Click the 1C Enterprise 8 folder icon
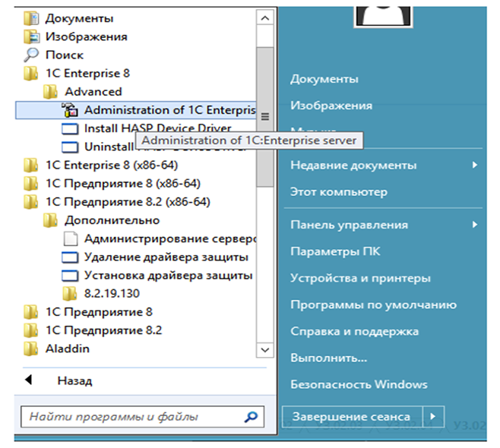Image resolution: width=500 pixels, height=448 pixels. click(x=31, y=74)
